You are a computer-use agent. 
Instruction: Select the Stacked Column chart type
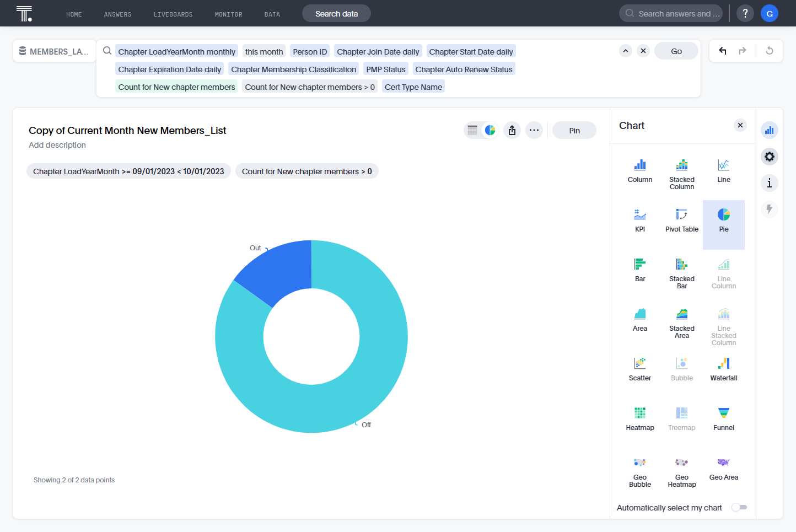[682, 174]
